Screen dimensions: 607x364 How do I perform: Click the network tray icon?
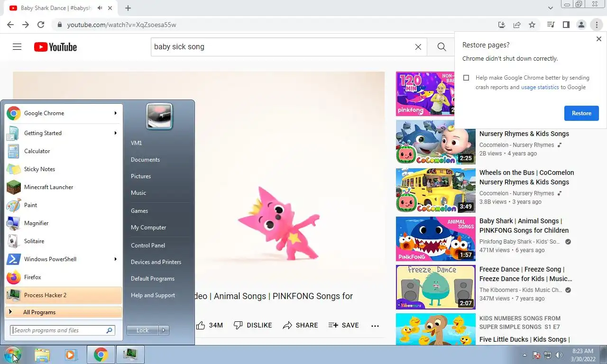coord(548,355)
